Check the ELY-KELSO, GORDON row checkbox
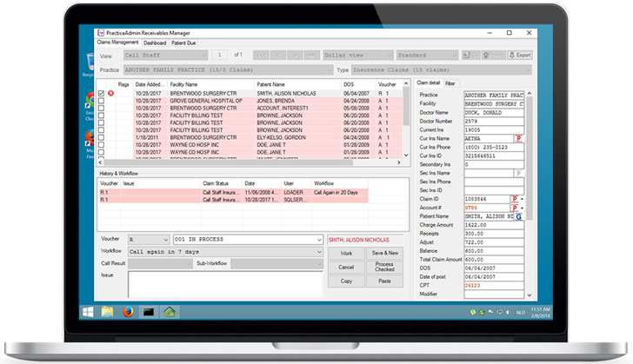Viewport: 633px width, 364px height. pos(101,137)
